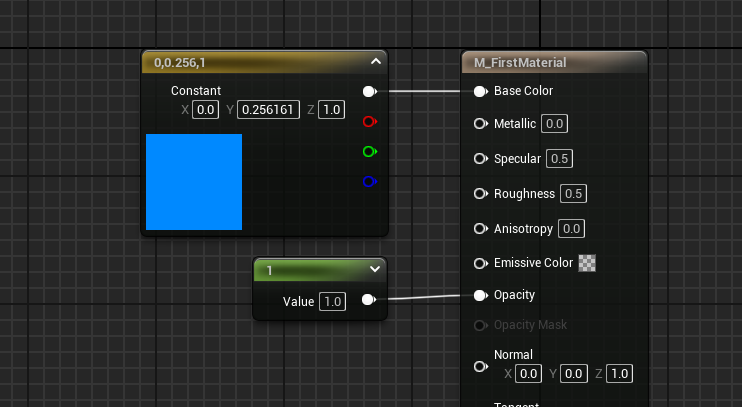Edit the Normal Z field

click(x=619, y=373)
